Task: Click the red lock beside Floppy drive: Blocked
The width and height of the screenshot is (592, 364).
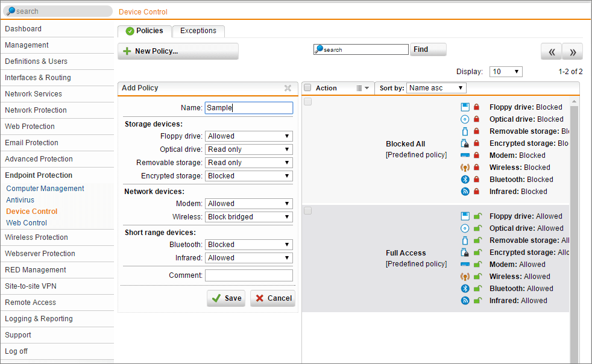Action: click(476, 107)
